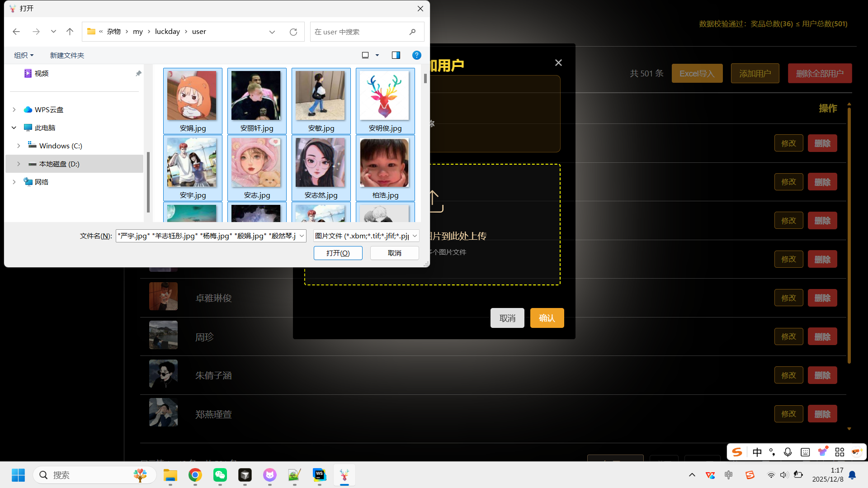Launch WebStorm from the taskbar

(319, 475)
